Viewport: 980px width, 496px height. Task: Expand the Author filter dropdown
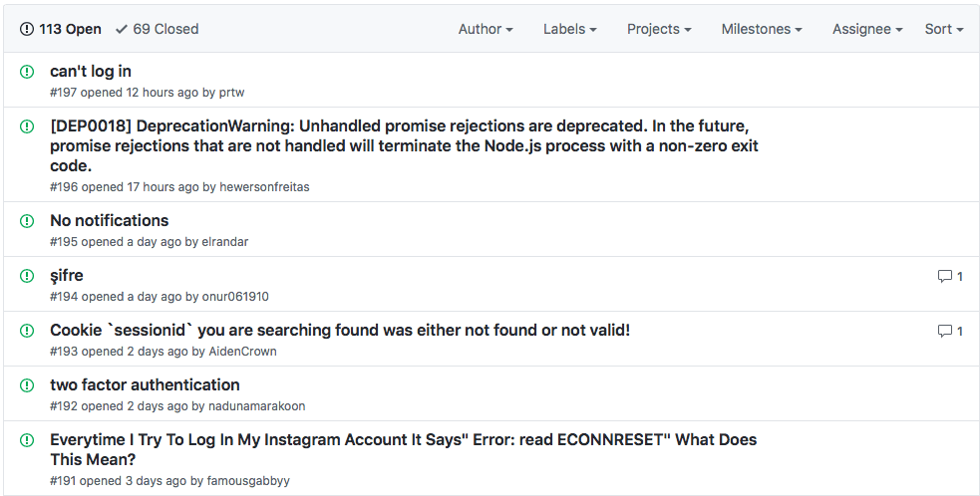click(486, 29)
